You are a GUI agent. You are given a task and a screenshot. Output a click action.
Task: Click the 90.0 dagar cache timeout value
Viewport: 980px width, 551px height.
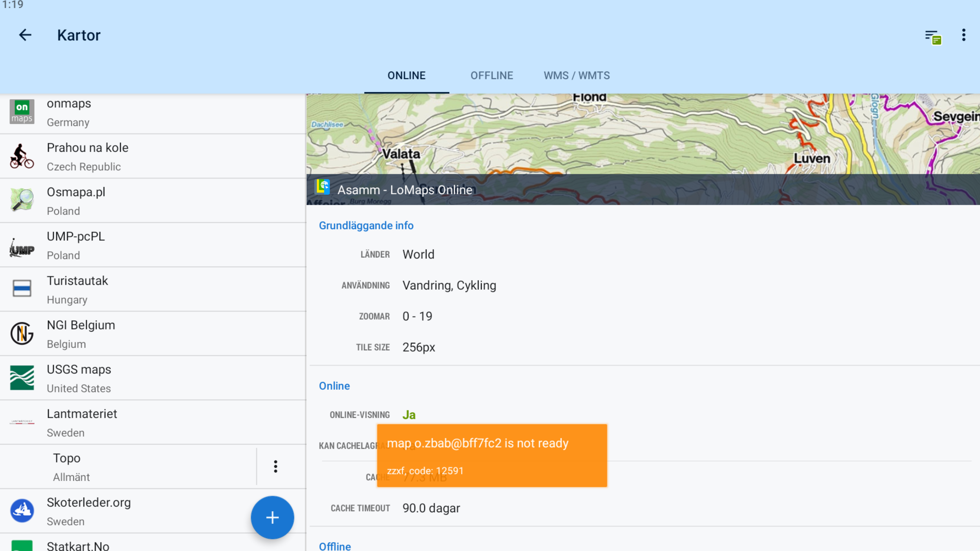431,508
